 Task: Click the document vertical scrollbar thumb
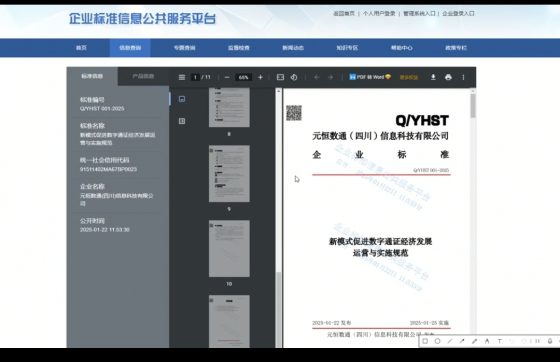tap(473, 106)
